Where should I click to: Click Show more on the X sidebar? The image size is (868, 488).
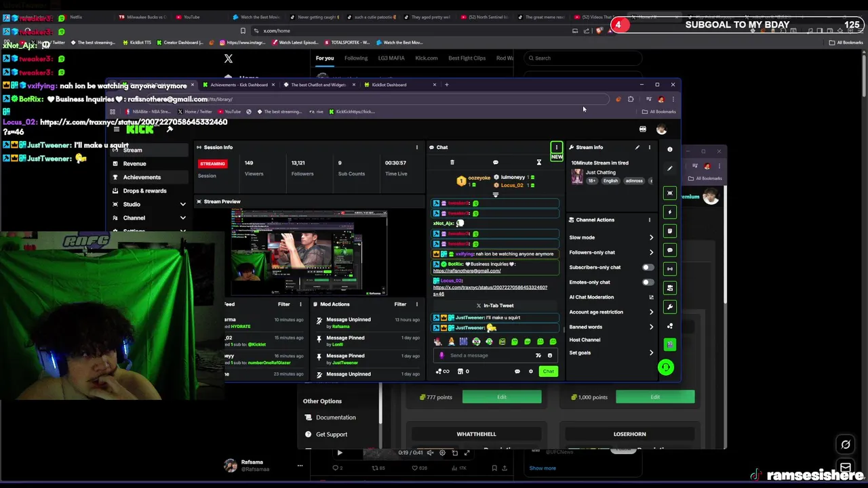coord(542,468)
